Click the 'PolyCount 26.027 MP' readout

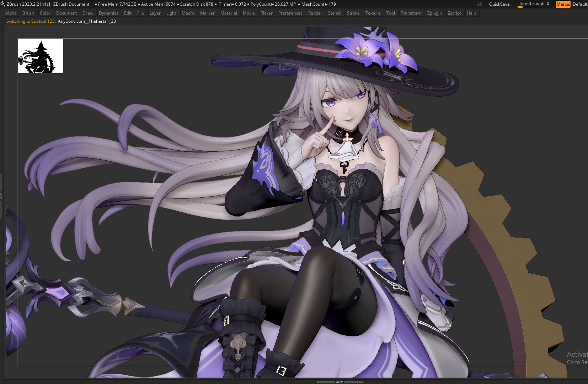point(273,4)
